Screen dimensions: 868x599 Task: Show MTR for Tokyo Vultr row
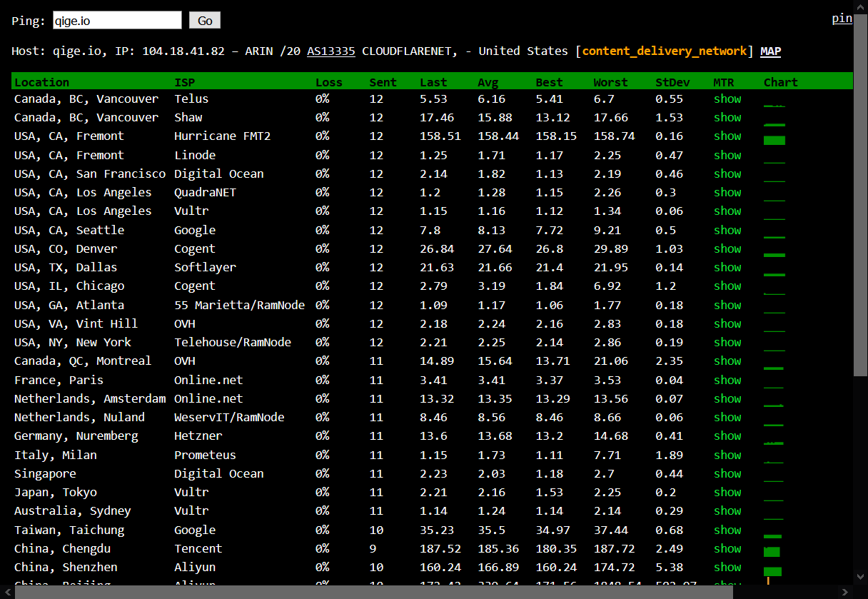[x=727, y=492]
